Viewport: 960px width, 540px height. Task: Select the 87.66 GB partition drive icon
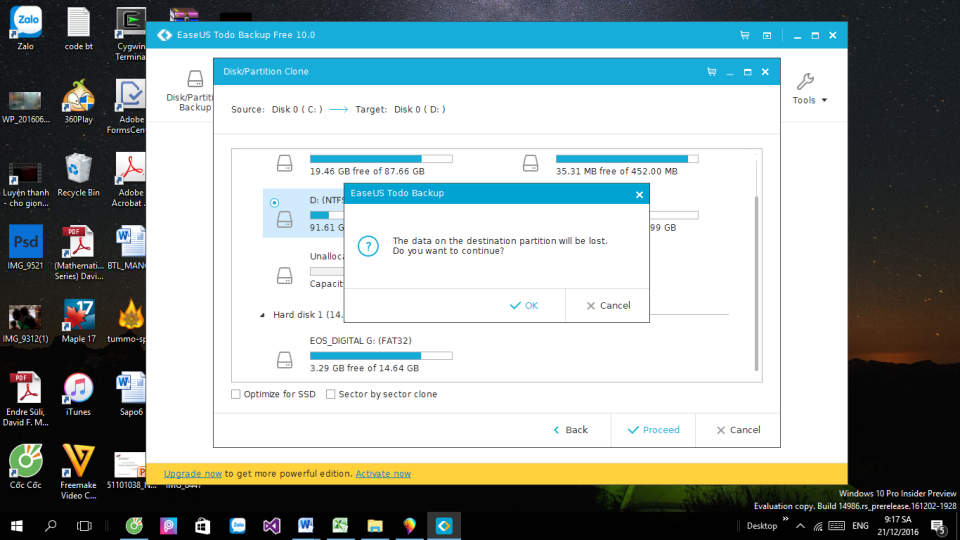point(285,163)
